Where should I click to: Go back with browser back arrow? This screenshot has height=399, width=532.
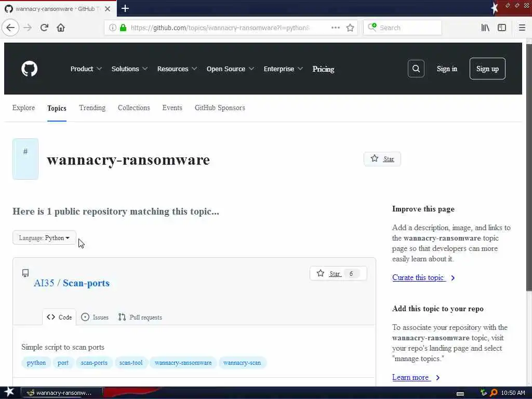[10, 28]
